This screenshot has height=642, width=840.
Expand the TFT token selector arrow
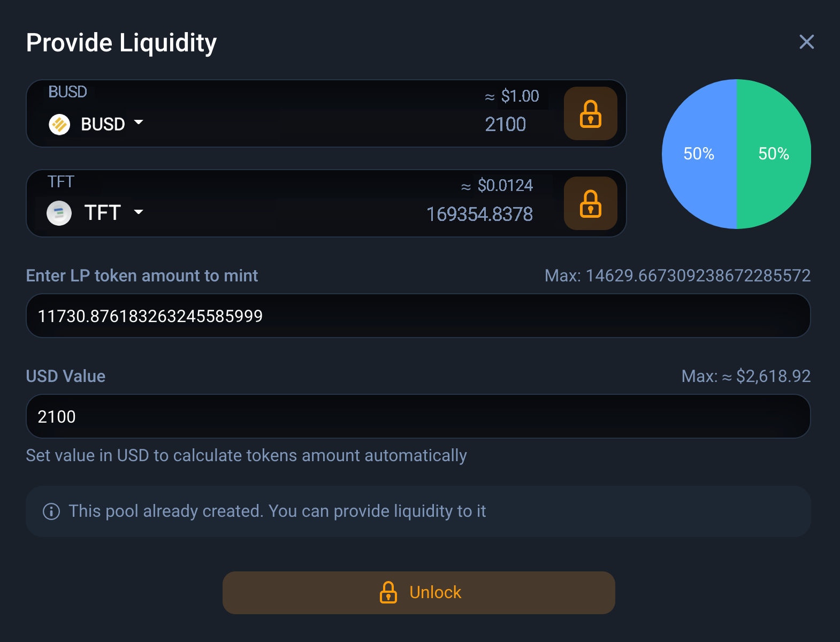[139, 212]
